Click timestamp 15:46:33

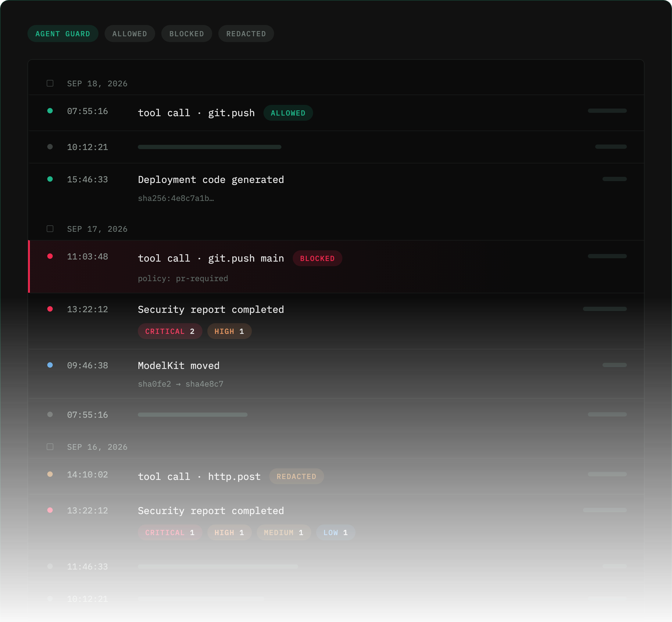tap(88, 179)
